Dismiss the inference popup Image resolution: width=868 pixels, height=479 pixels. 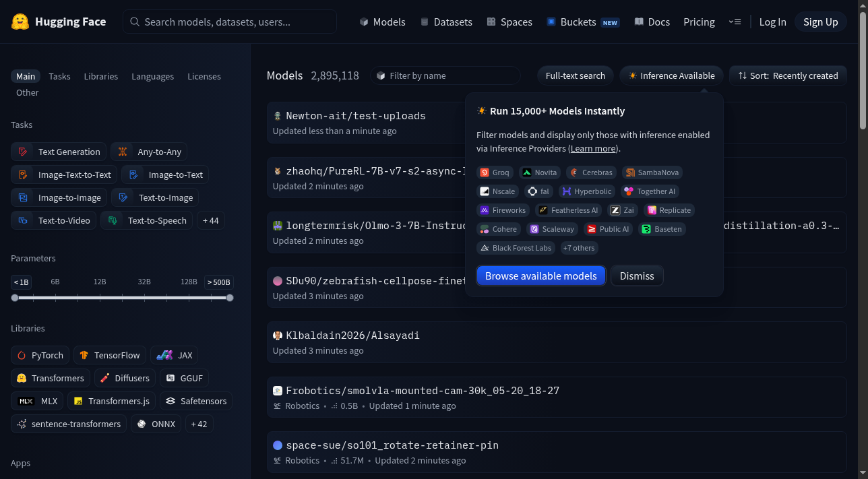(637, 276)
